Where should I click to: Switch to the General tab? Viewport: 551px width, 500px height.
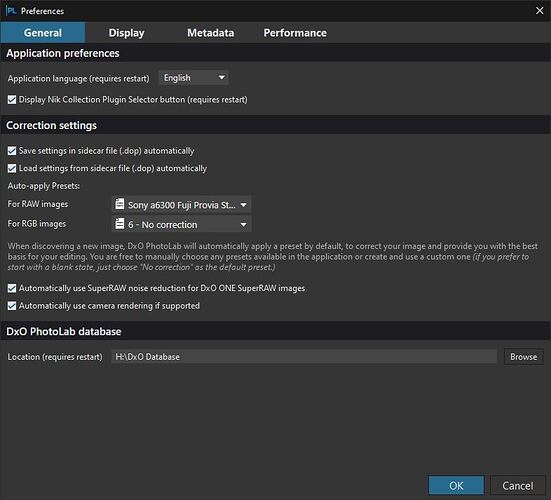coord(43,33)
